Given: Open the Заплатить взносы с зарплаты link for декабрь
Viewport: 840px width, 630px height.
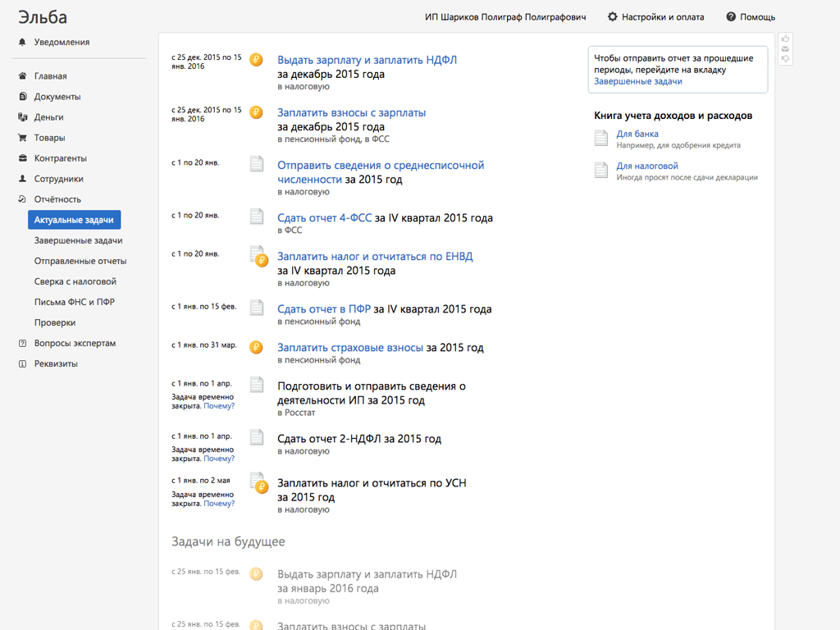Looking at the screenshot, I should (351, 112).
